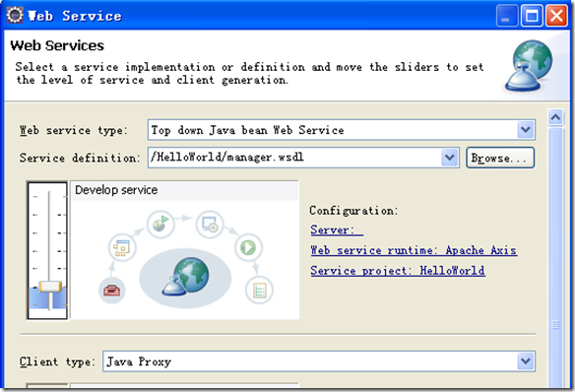Minimize the Web Service dialog window
The width and height of the screenshot is (575, 392).
point(507,16)
